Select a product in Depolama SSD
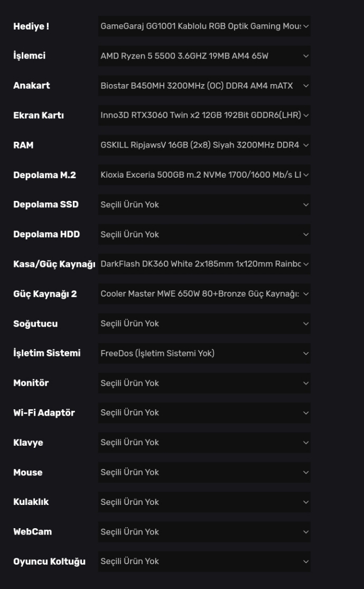 click(x=204, y=205)
